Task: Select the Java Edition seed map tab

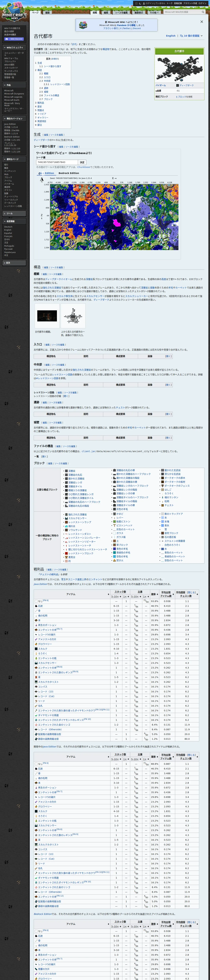Action: 46,173
